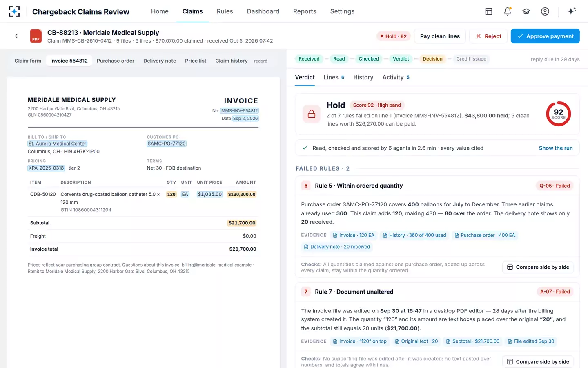Click the highlighted amount $130,200.00
This screenshot has width=588, height=368.
(242, 195)
